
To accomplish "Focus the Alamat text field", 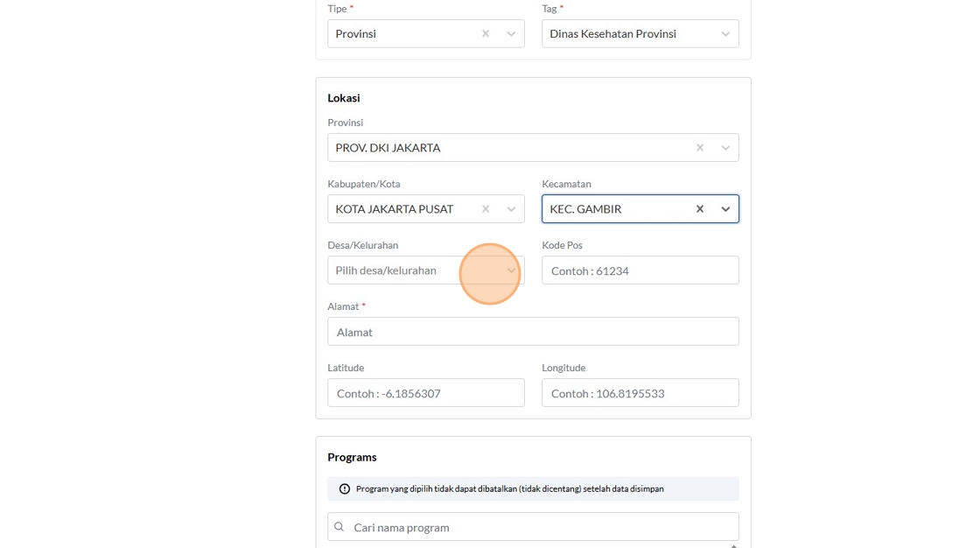I will click(533, 332).
